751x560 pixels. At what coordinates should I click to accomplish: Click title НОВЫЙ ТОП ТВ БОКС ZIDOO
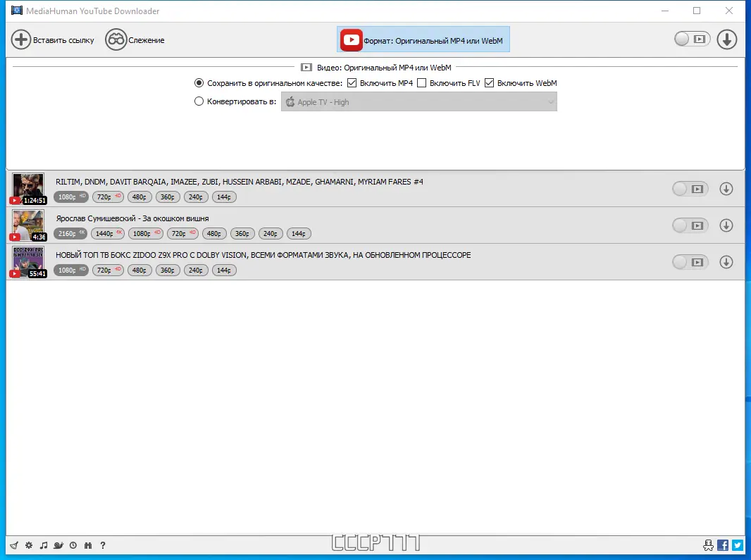tap(263, 255)
